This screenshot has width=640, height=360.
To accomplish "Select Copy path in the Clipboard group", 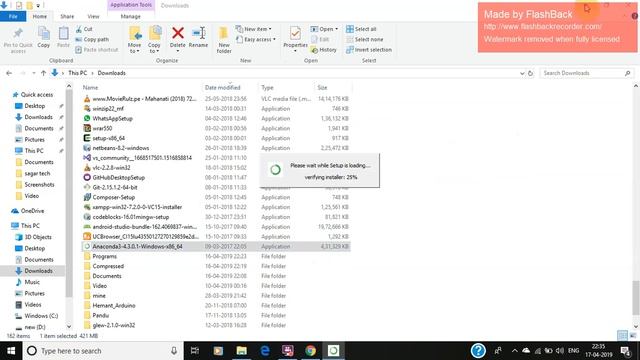I will 92,39.
